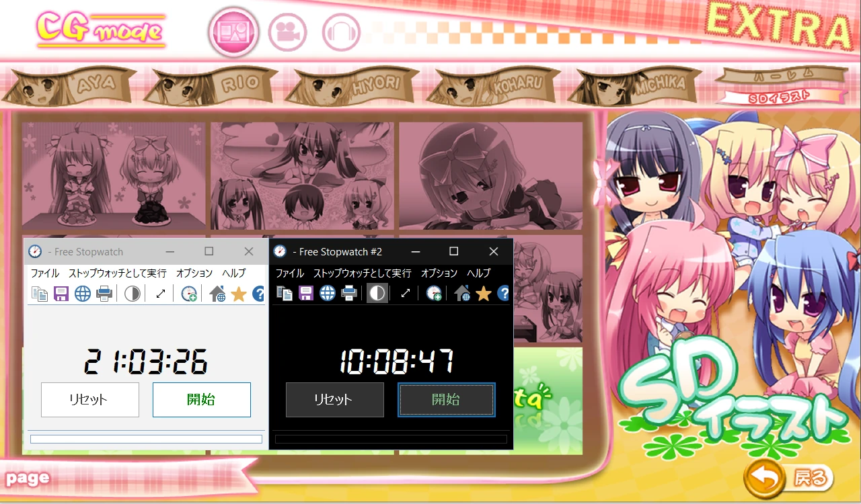The width and height of the screenshot is (861, 504).
Task: Click the save icon in Free Stopwatch #2 window
Action: [x=306, y=293]
